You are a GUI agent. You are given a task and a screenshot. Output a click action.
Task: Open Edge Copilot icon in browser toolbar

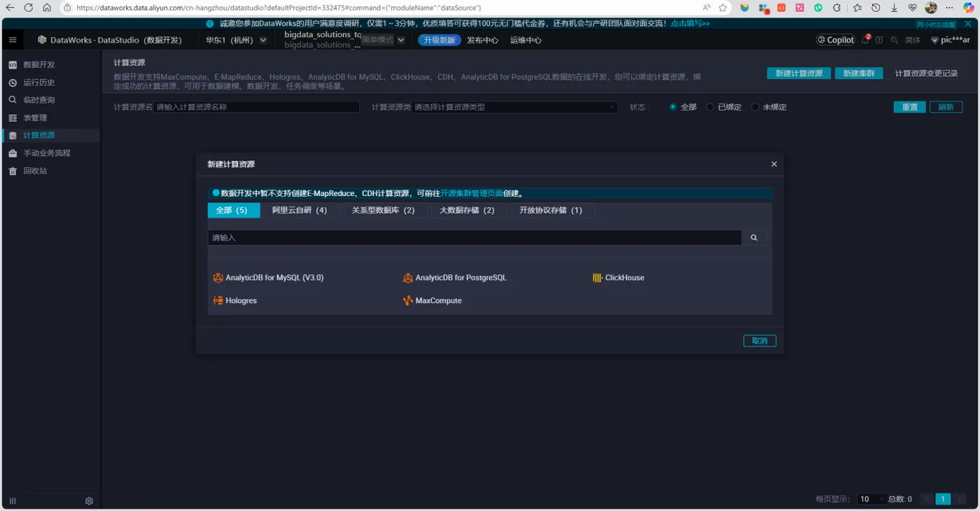(968, 8)
